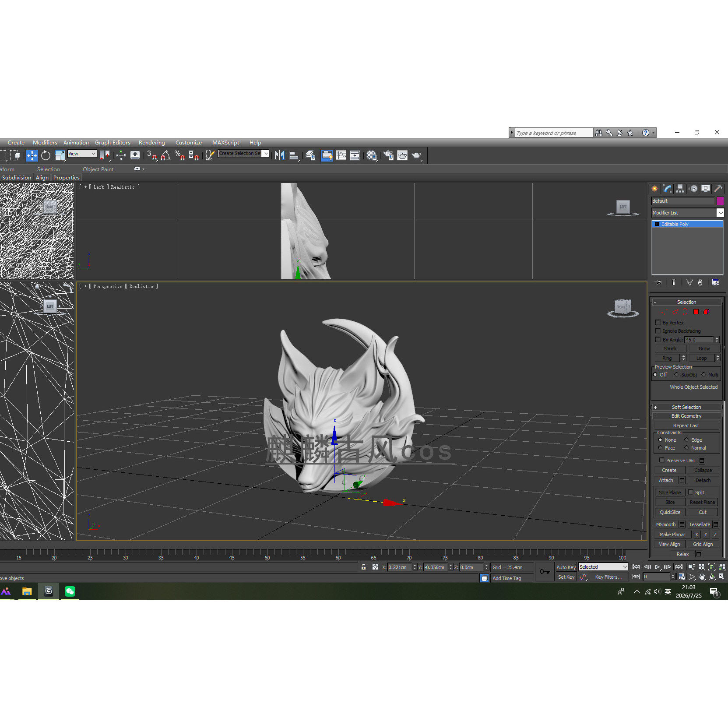
Task: Enable Preserve UVs checkbox
Action: point(661,460)
